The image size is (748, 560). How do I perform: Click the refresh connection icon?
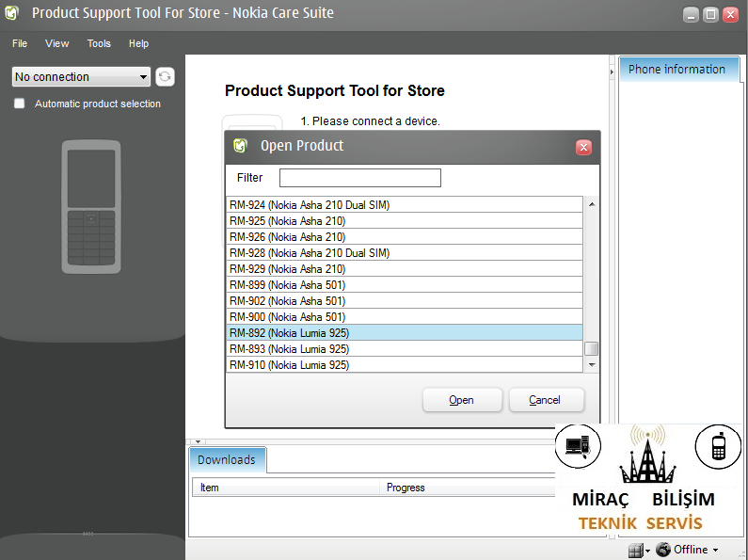coord(165,77)
